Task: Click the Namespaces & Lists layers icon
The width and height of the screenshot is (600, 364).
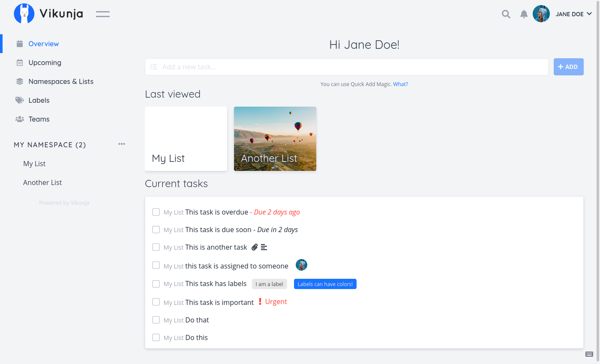Action: point(20,81)
